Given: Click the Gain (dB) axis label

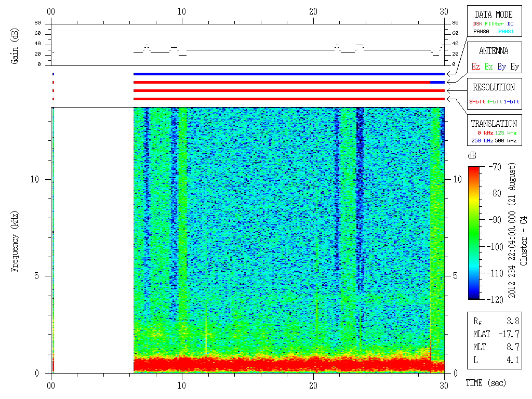Looking at the screenshot, I should pos(14,46).
